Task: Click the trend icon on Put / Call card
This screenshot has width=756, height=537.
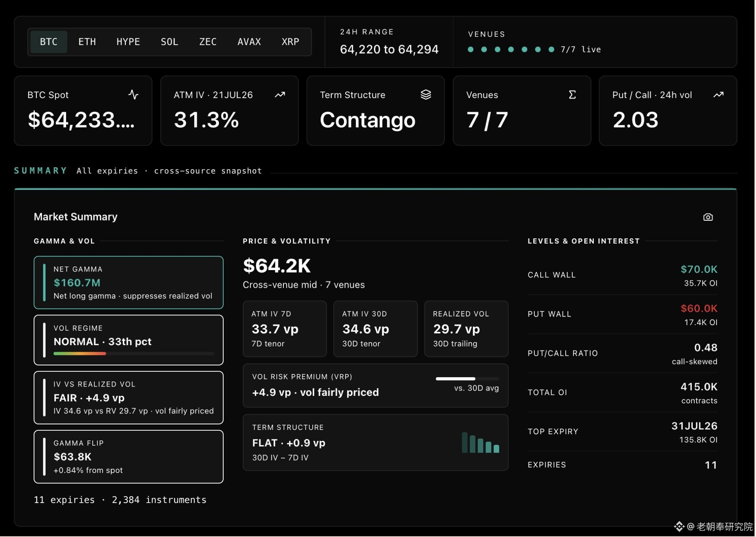Action: point(718,95)
